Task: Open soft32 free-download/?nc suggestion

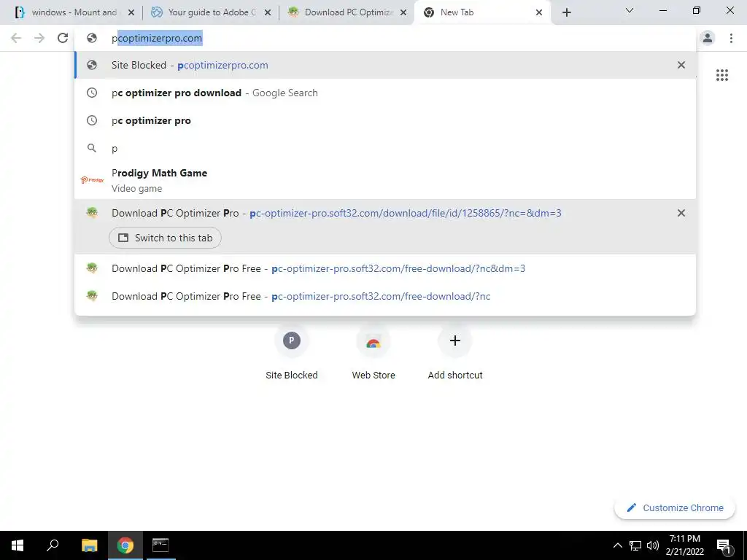Action: click(385, 296)
